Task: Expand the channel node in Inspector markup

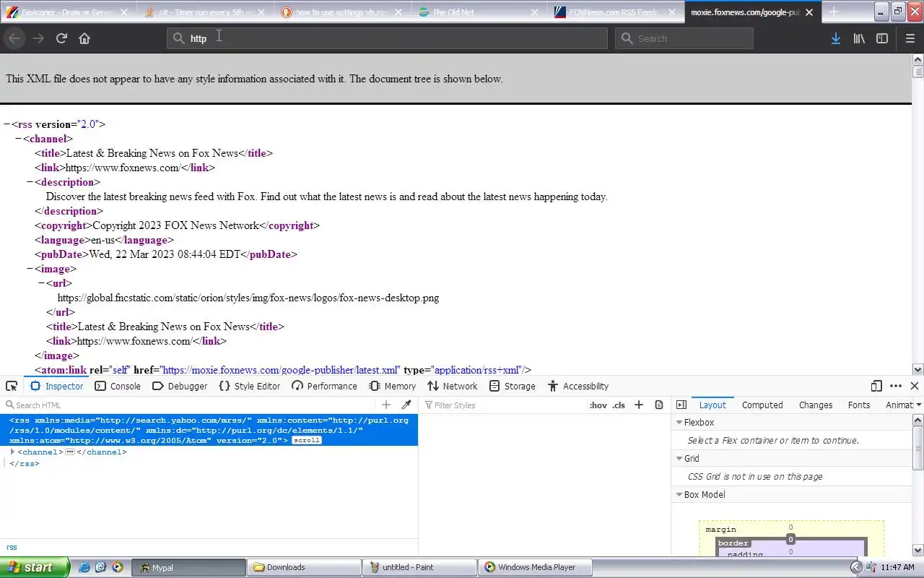Action: pos(12,452)
